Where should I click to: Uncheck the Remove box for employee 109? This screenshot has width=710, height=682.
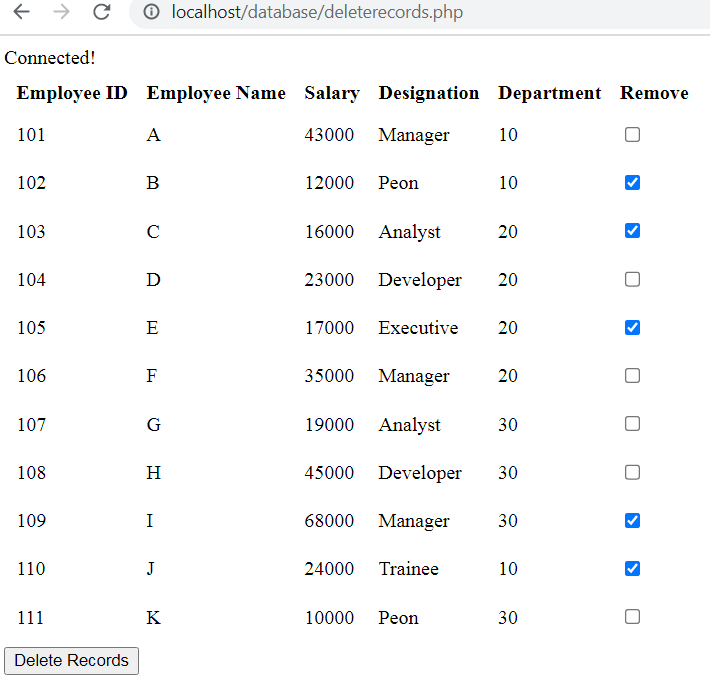632,520
